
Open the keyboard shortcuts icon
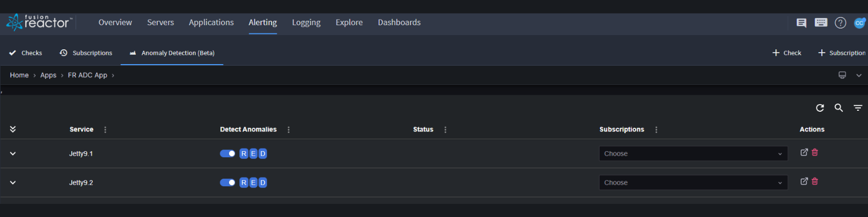821,22
